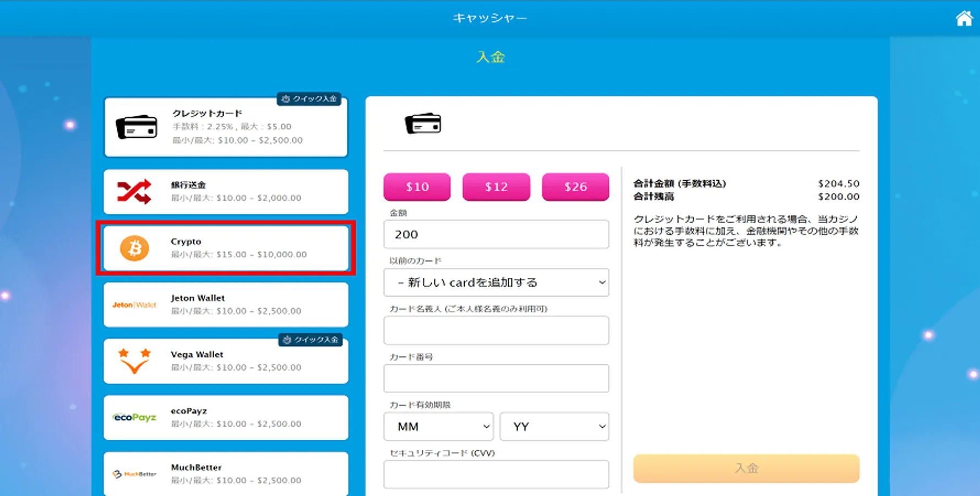Screen dimensions: 980x496
Task: Click the quick deposit badge on Vega Wallet
Action: tap(311, 339)
